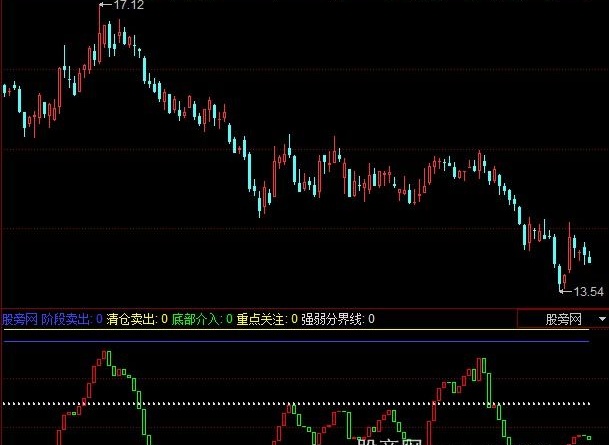The height and width of the screenshot is (445, 609).
Task: Select the 重点关注 indicator label
Action: pos(267,319)
